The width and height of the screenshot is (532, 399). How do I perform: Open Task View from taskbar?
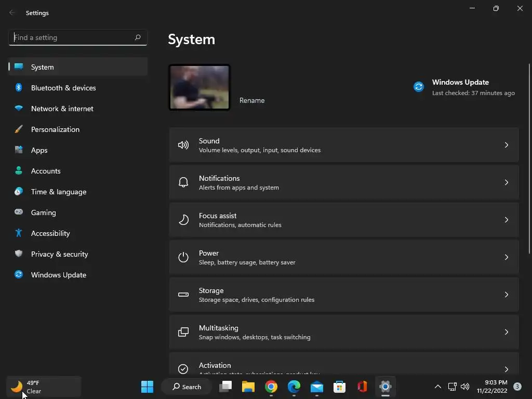pos(225,387)
